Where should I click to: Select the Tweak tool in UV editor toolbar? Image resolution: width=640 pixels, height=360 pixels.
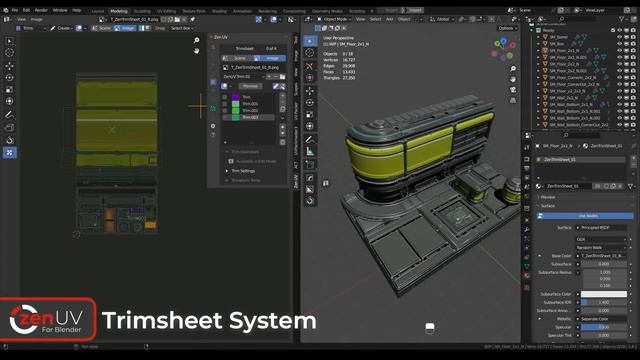[9, 41]
